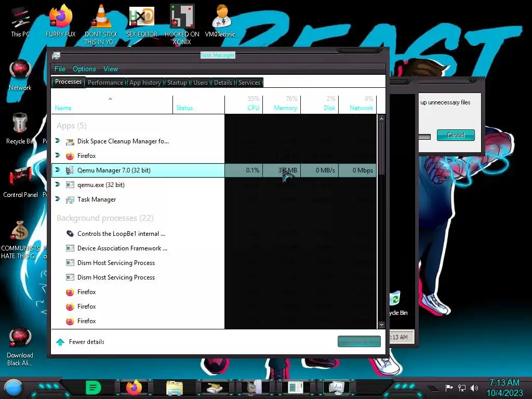Image resolution: width=532 pixels, height=399 pixels.
Task: Open the View menu
Action: click(111, 69)
